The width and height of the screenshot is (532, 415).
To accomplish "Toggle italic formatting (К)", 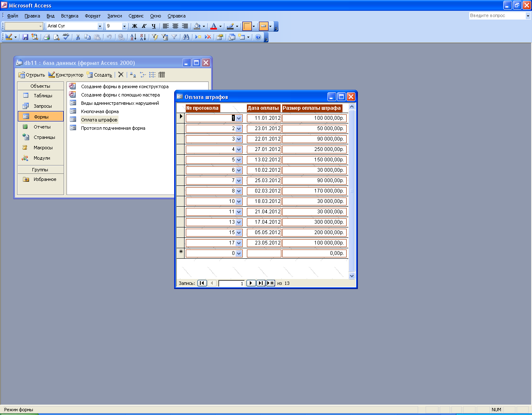I will (x=144, y=26).
